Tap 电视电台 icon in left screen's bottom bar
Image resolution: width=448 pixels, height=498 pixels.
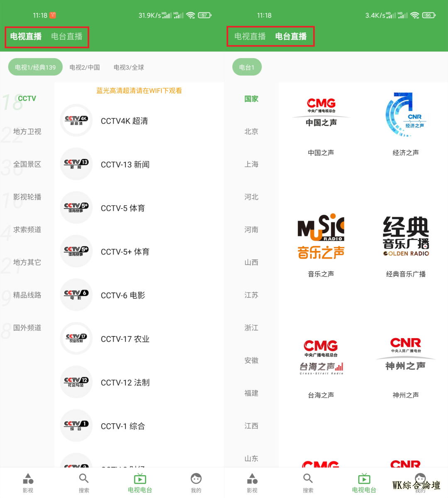[x=140, y=479]
